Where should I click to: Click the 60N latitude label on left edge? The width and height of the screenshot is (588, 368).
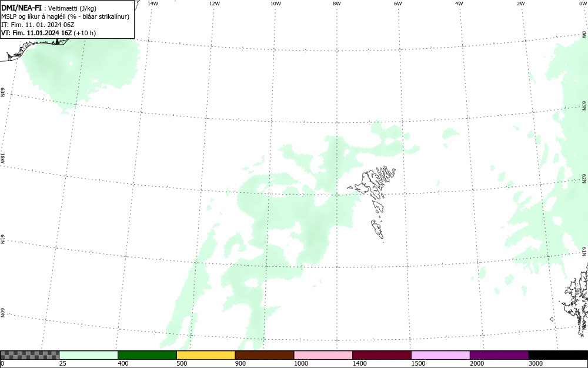[2, 313]
